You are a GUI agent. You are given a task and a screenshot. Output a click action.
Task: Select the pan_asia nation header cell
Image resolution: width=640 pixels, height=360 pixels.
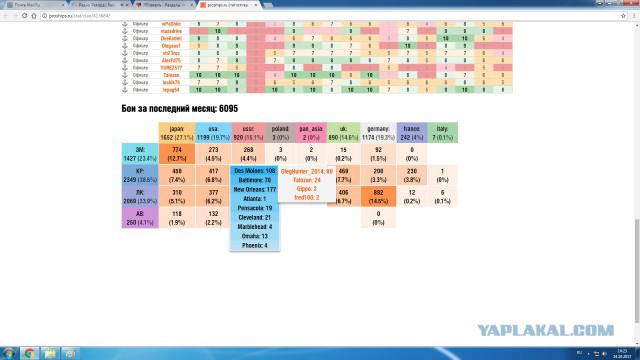pos(311,133)
